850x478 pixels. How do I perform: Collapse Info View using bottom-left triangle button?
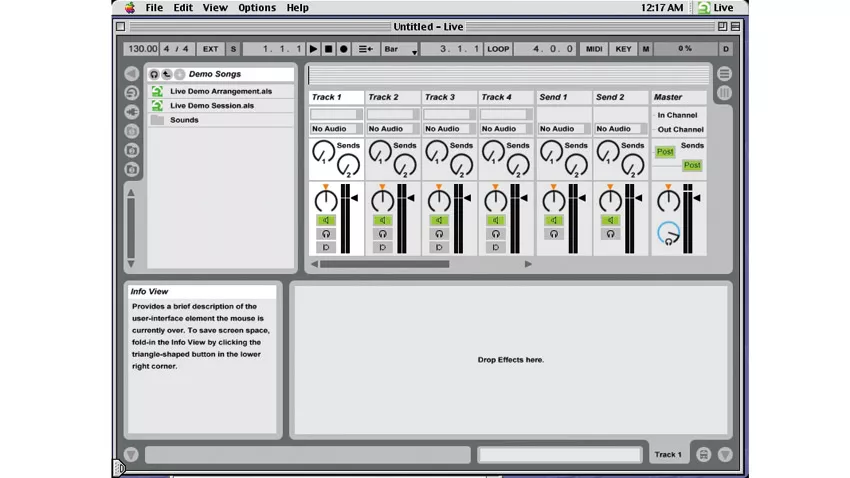click(131, 455)
